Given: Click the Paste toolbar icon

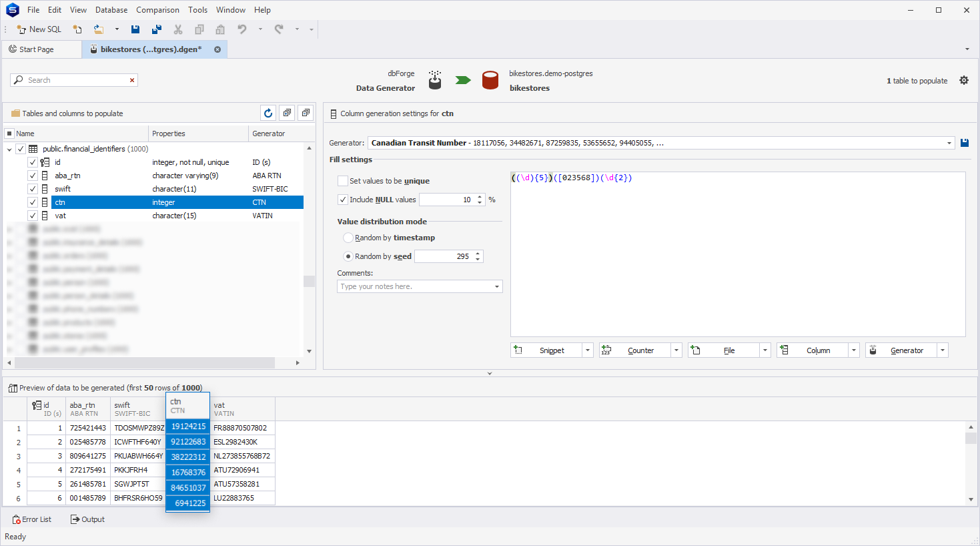Looking at the screenshot, I should [x=220, y=29].
